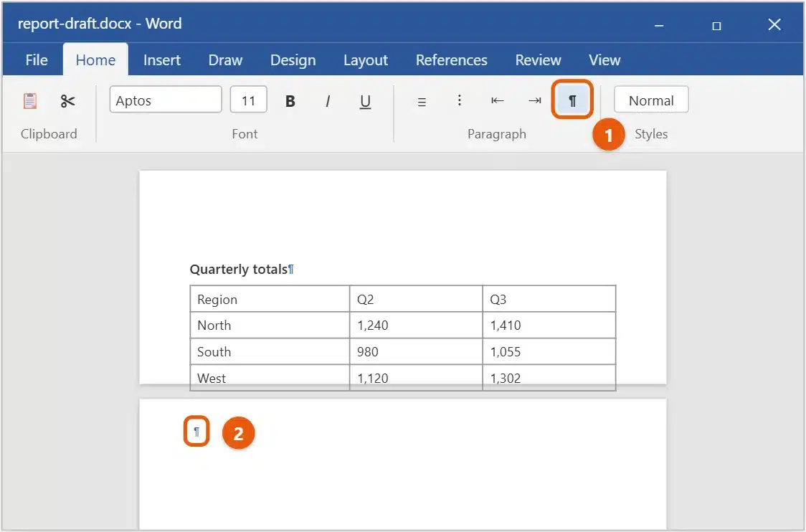Increase indent with the right-arrow icon
This screenshot has width=806, height=532.
pos(535,100)
